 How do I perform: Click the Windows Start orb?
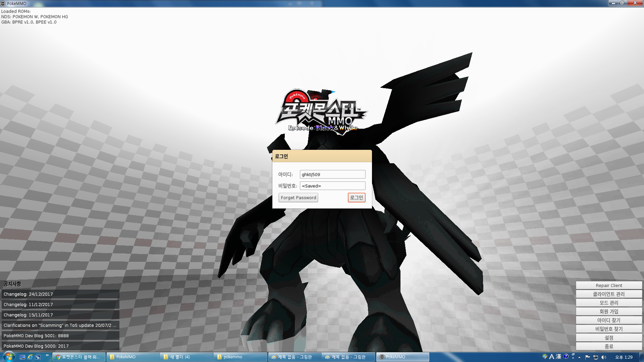click(x=9, y=356)
